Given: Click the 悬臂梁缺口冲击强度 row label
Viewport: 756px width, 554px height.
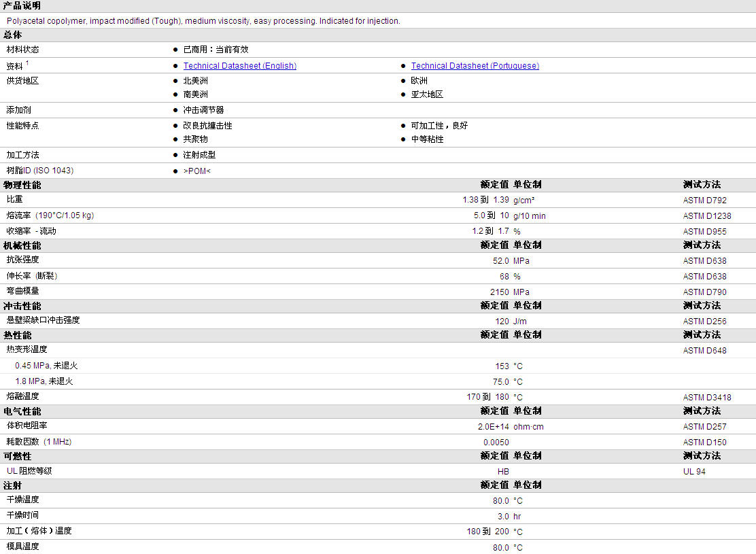Looking at the screenshot, I should click(x=44, y=320).
